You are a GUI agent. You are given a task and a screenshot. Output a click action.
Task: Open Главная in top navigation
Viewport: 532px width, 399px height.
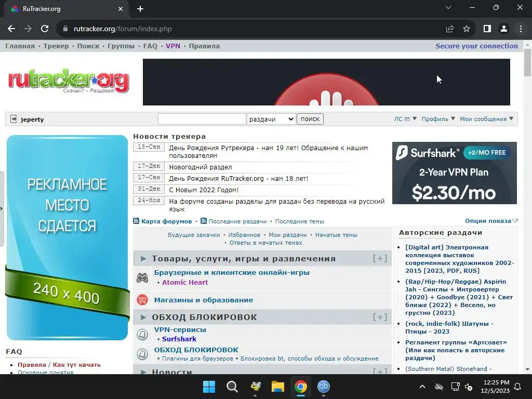(20, 46)
